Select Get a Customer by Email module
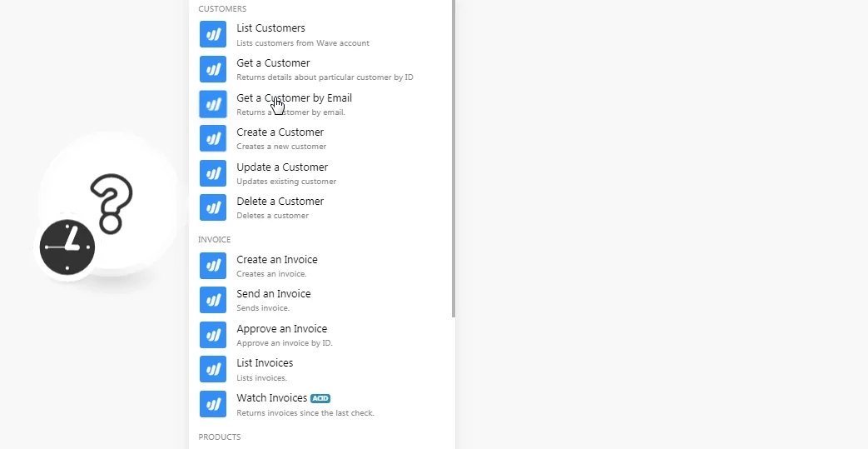 coord(321,104)
